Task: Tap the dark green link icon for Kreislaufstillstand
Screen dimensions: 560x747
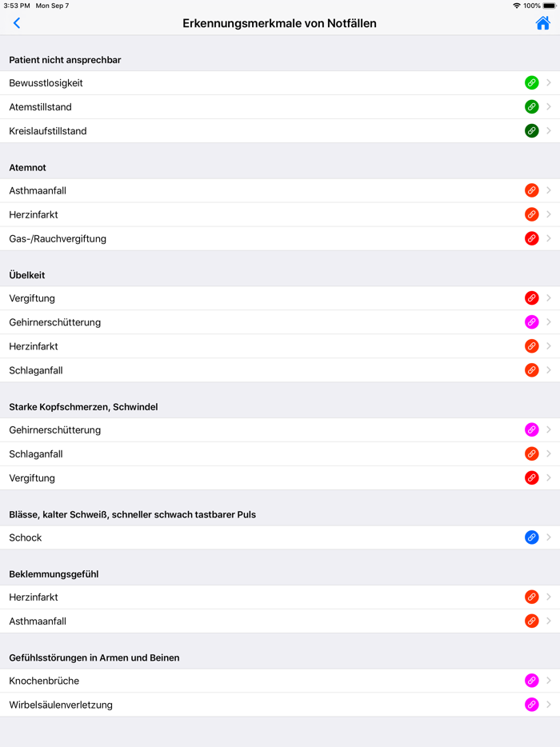Action: [531, 130]
